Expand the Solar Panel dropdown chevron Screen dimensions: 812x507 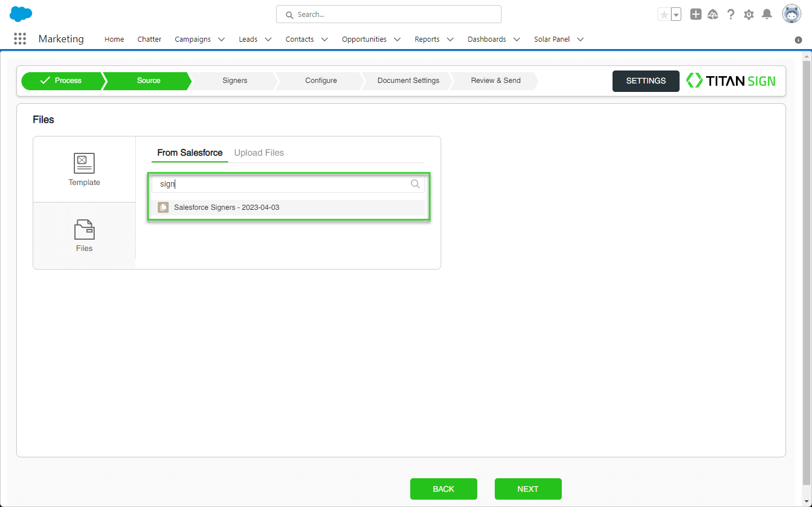point(580,39)
